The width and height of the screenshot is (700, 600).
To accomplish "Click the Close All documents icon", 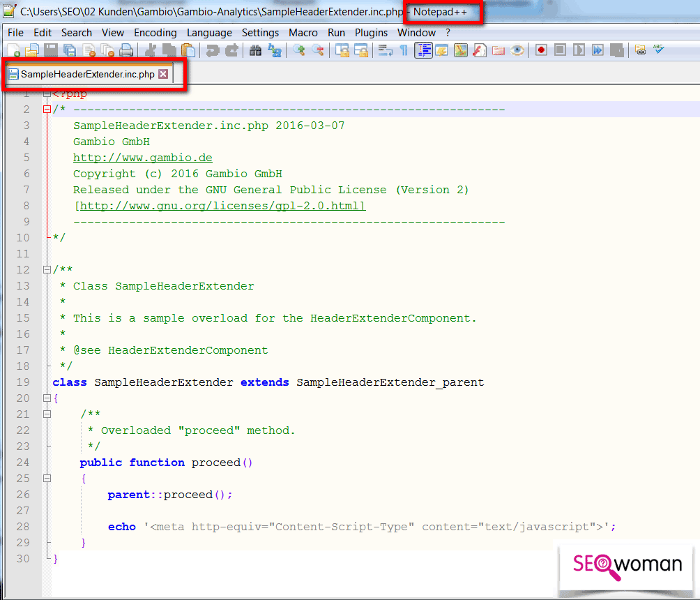I will [107, 50].
